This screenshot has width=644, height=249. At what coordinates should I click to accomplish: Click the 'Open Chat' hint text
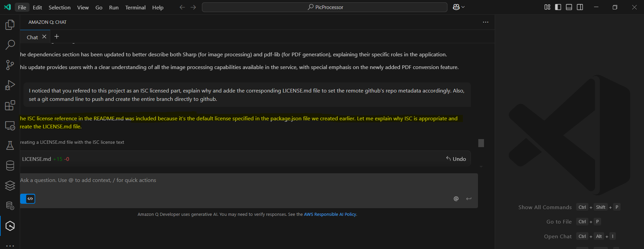pyautogui.click(x=558, y=236)
